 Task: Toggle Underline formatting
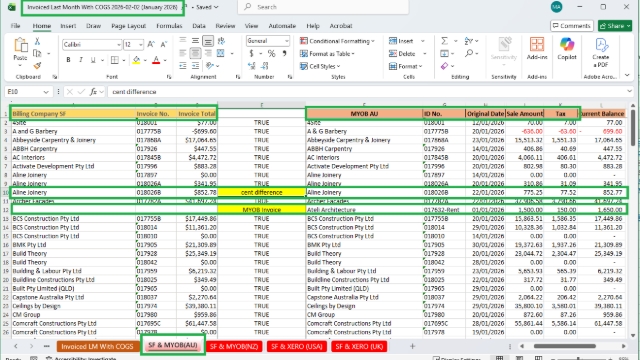(93, 60)
